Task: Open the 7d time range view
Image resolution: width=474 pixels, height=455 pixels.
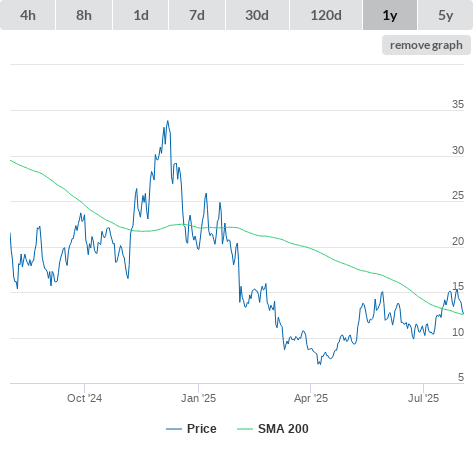Action: pos(197,15)
